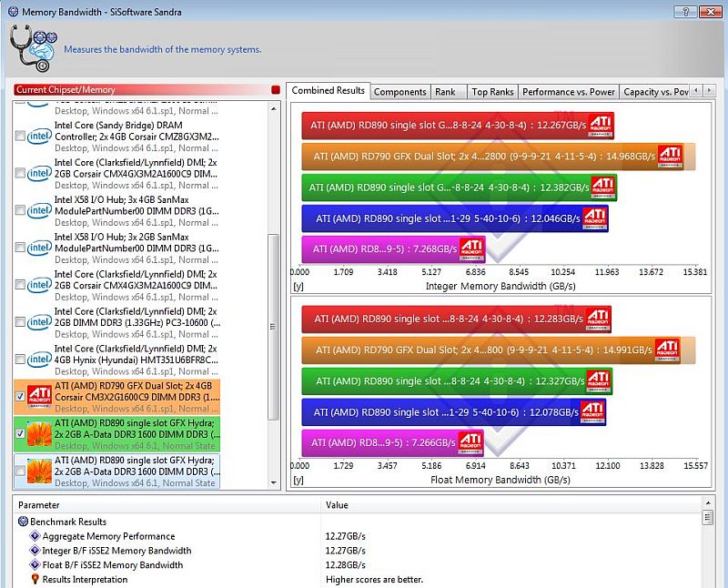The height and width of the screenshot is (588, 728).
Task: Tick the Intel X58 3x 2GB SanMax checkbox
Action: tap(20, 247)
